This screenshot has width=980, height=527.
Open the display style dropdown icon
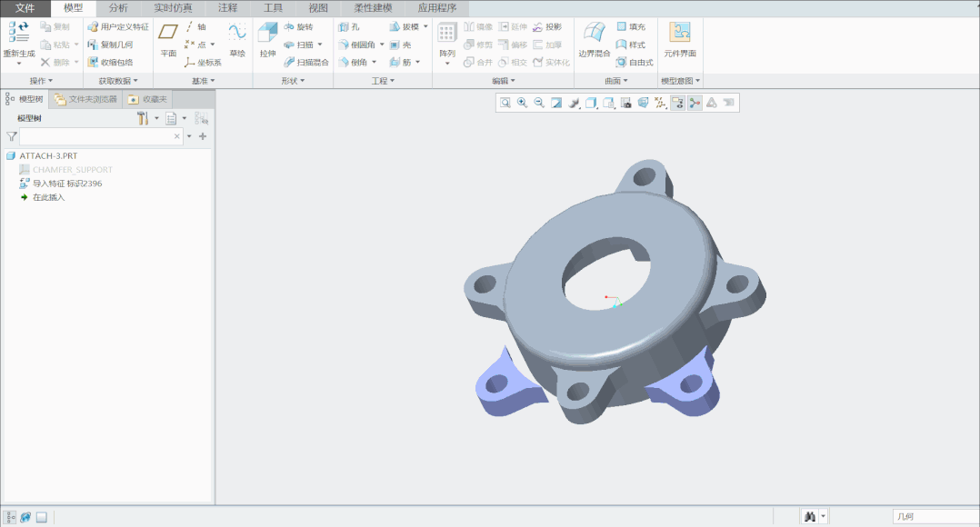point(591,103)
